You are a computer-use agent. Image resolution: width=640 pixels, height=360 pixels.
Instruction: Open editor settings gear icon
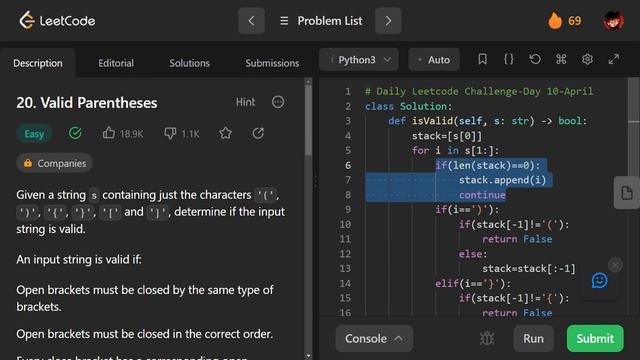point(587,60)
